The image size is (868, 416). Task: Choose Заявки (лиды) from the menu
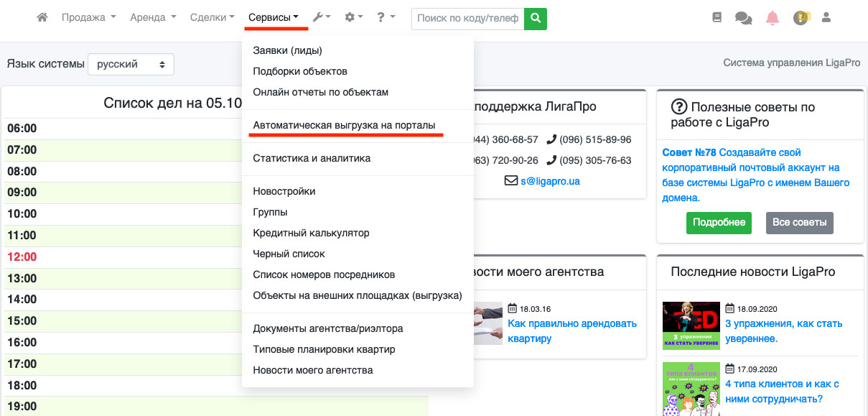click(287, 50)
